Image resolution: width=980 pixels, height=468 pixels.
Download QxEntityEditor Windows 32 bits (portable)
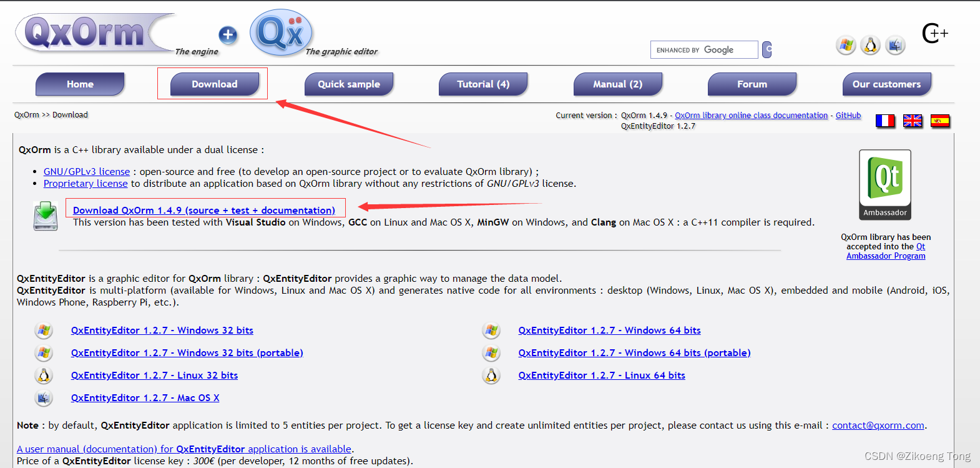[x=187, y=353]
